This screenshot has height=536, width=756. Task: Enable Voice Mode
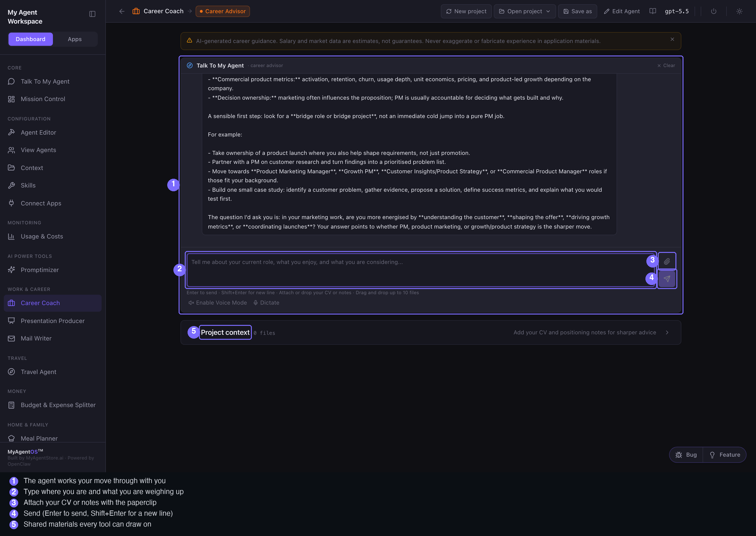click(218, 303)
